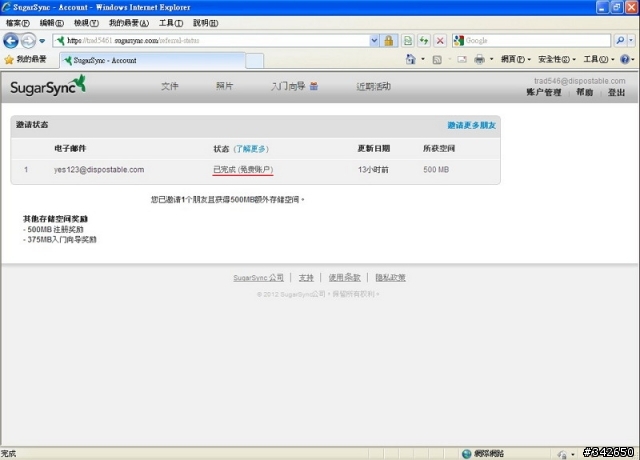Click the 500MB 注册奖励 bonus line
The height and width of the screenshot is (460, 640).
pyautogui.click(x=53, y=230)
